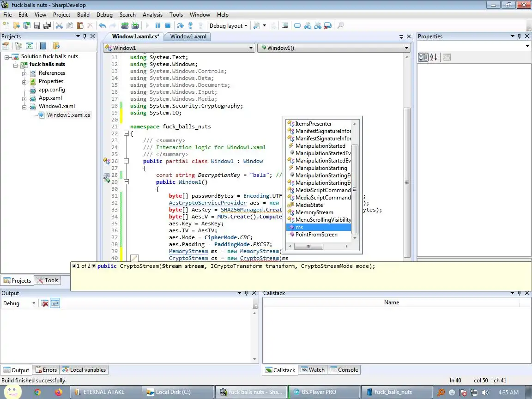Image resolution: width=532 pixels, height=399 pixels.
Task: Click the magnifier Find icon in toolbar
Action: coord(340,26)
